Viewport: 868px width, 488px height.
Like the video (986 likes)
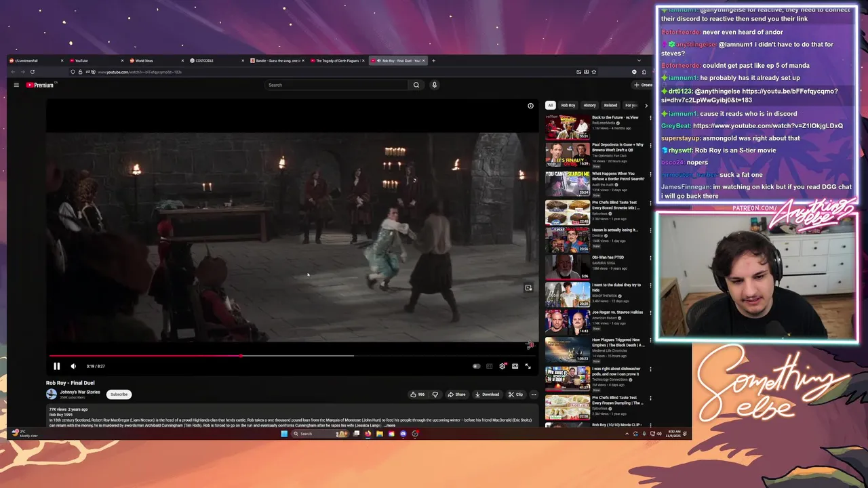click(x=417, y=394)
